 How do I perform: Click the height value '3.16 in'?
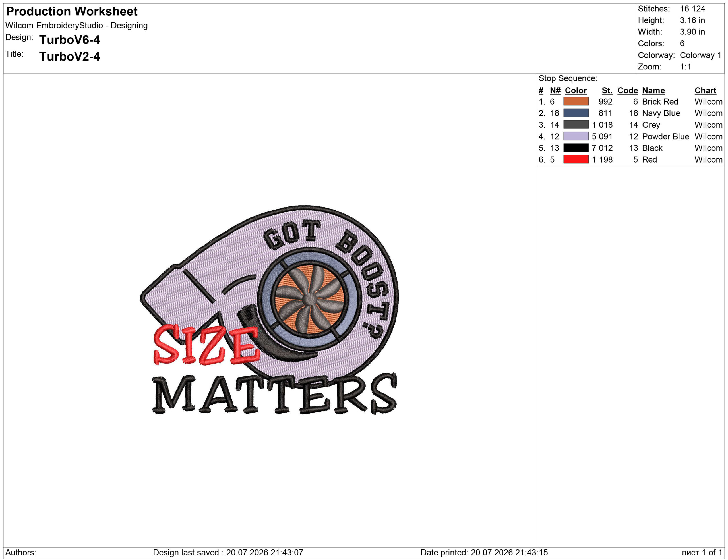coord(692,20)
